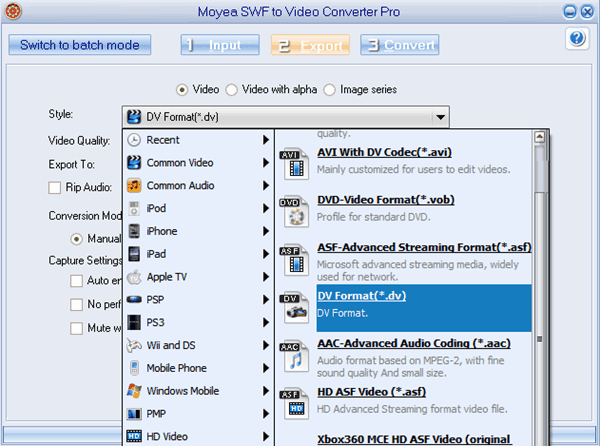This screenshot has height=446, width=600.
Task: Click the ASF Advanced Streaming Format file icon
Action: (294, 260)
